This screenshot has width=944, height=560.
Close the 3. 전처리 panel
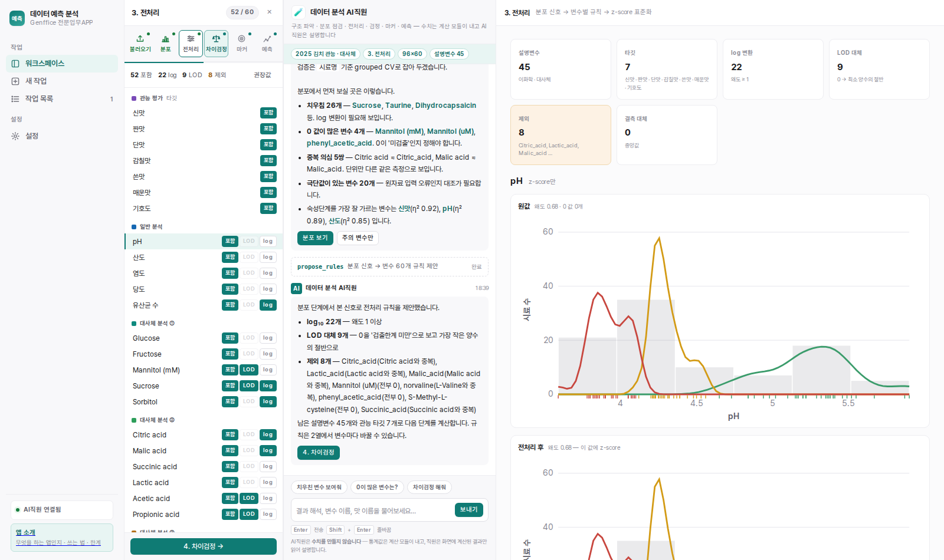pyautogui.click(x=270, y=12)
